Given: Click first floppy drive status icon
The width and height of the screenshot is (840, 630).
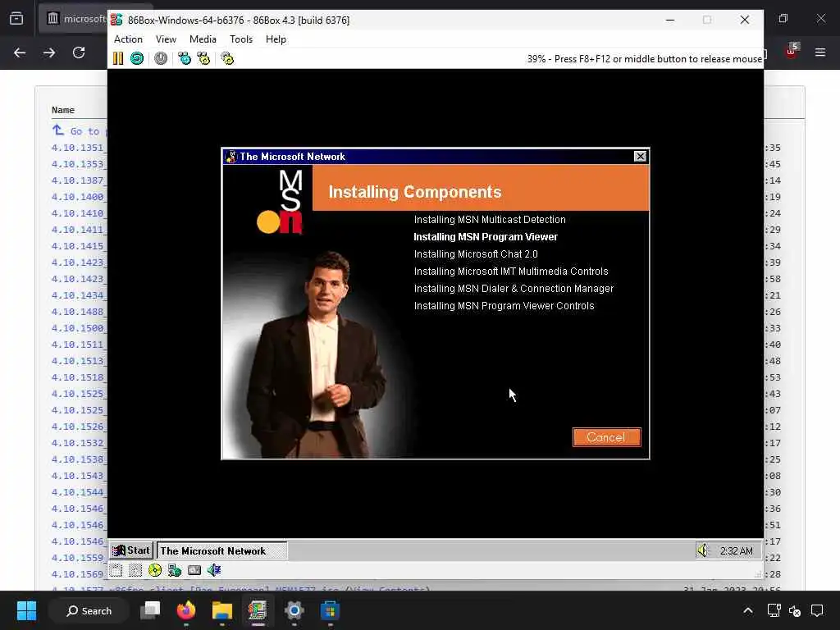Looking at the screenshot, I should 116,571.
